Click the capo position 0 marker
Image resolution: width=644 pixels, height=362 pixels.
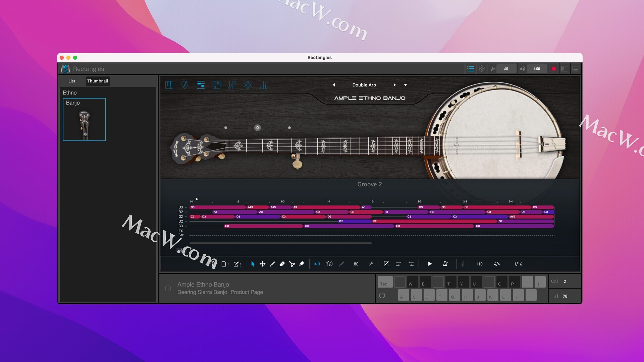(257, 128)
